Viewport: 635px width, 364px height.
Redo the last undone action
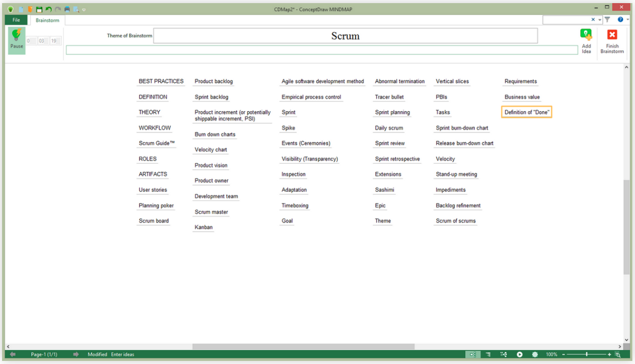point(58,9)
